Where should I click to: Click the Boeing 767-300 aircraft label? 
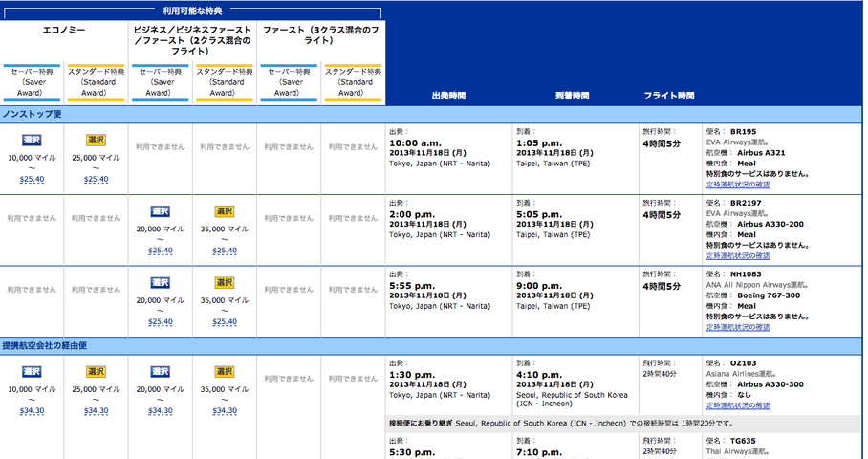coord(769,295)
